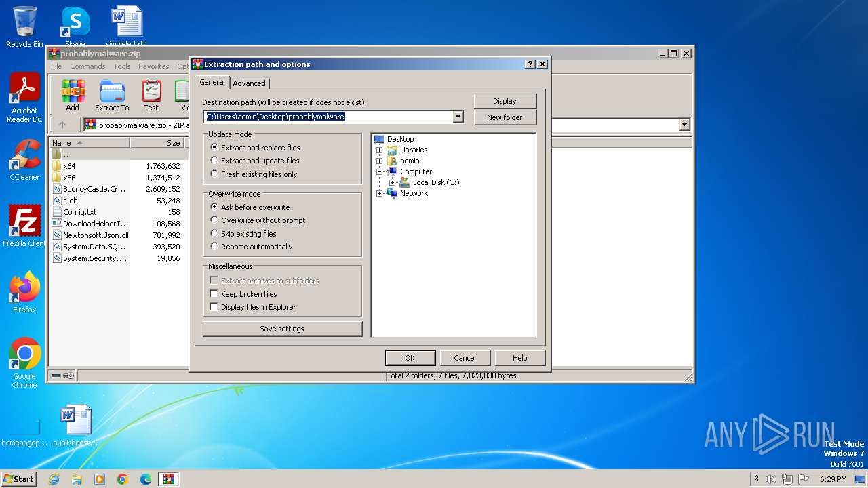The width and height of the screenshot is (868, 488).
Task: Select Local Disk (C:) in the tree
Action: (436, 182)
